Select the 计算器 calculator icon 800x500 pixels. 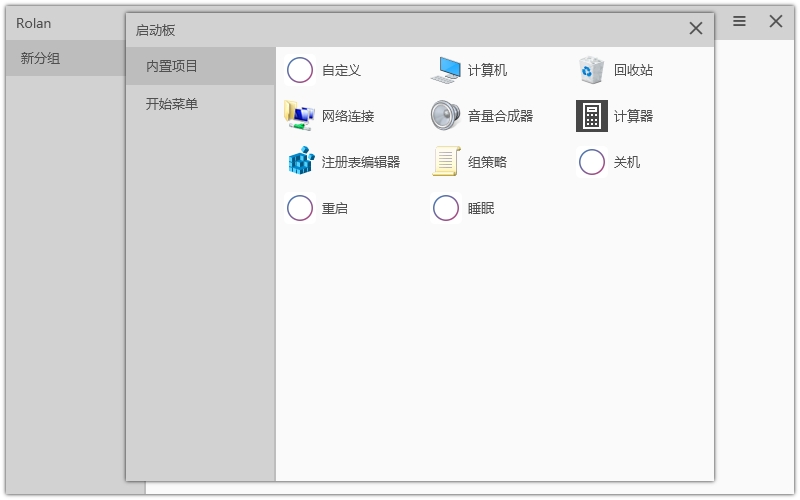pos(592,116)
